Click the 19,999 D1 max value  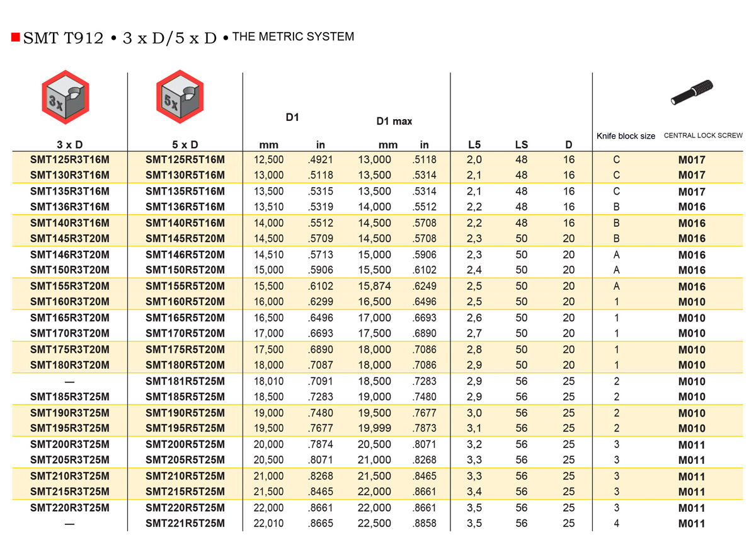click(374, 429)
